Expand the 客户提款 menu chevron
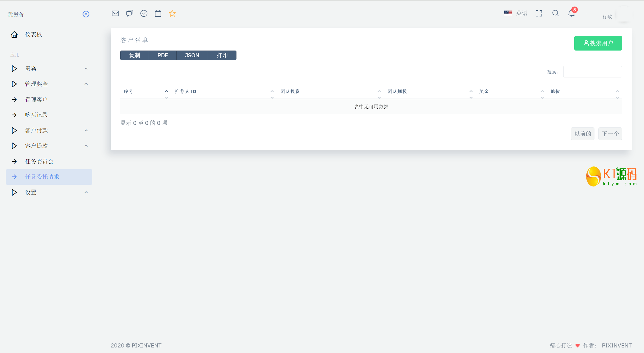 (x=86, y=146)
